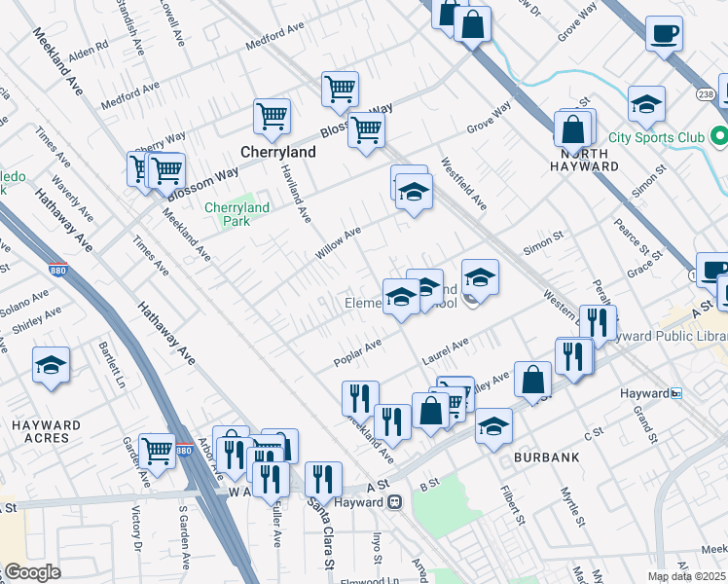Open the restaurant marker beside Poplar Ave
The width and height of the screenshot is (728, 584).
click(360, 397)
